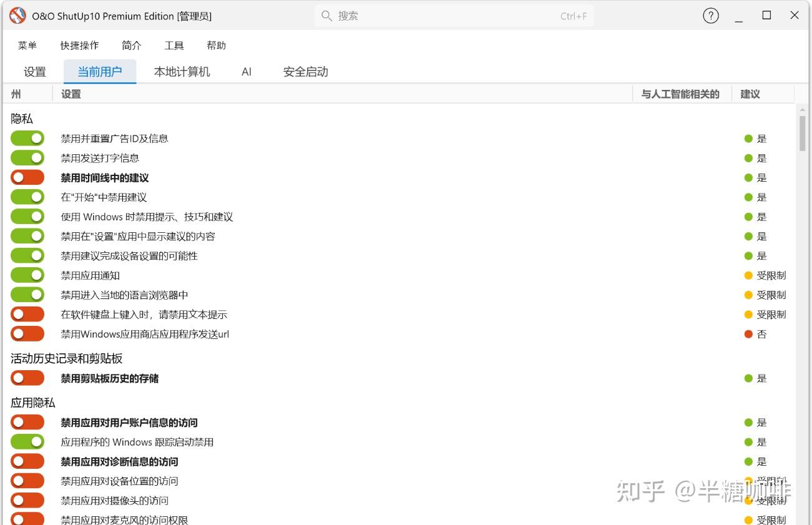
Task: Switch to the 本地计算机 tab
Action: click(x=182, y=72)
